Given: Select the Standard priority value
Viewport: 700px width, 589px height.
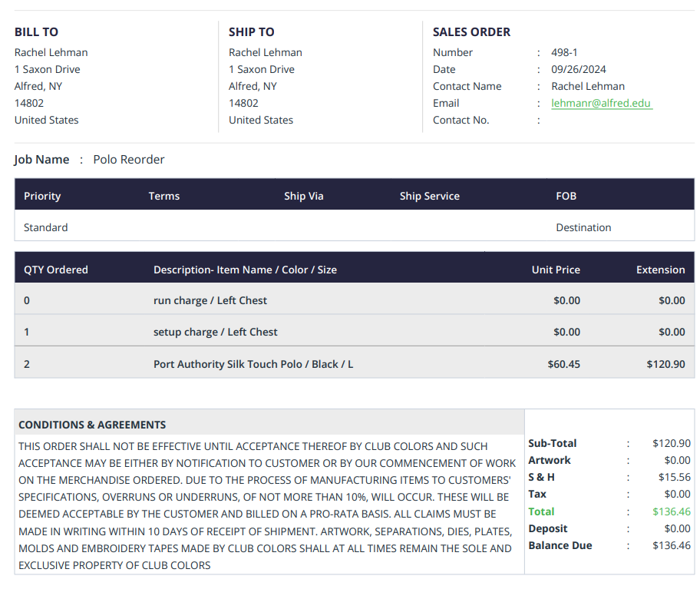Looking at the screenshot, I should click(x=45, y=227).
